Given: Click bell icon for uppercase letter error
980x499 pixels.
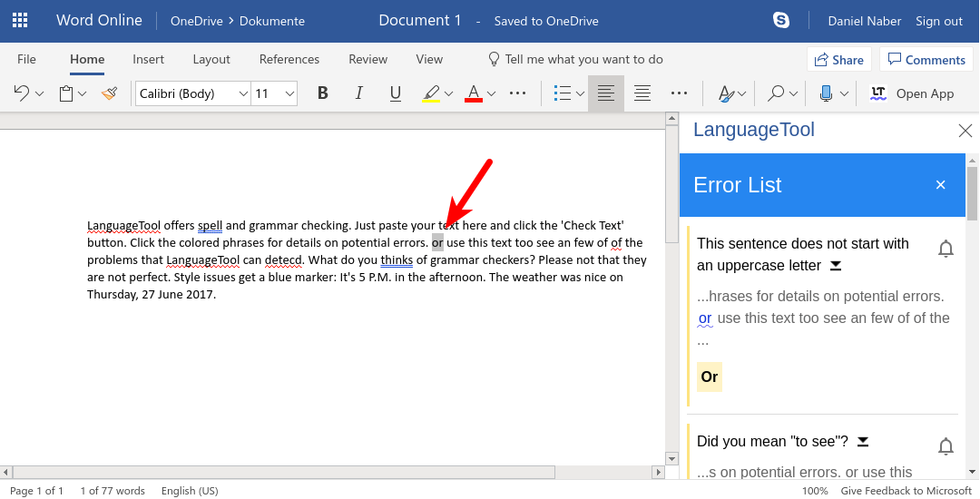Looking at the screenshot, I should point(946,249).
